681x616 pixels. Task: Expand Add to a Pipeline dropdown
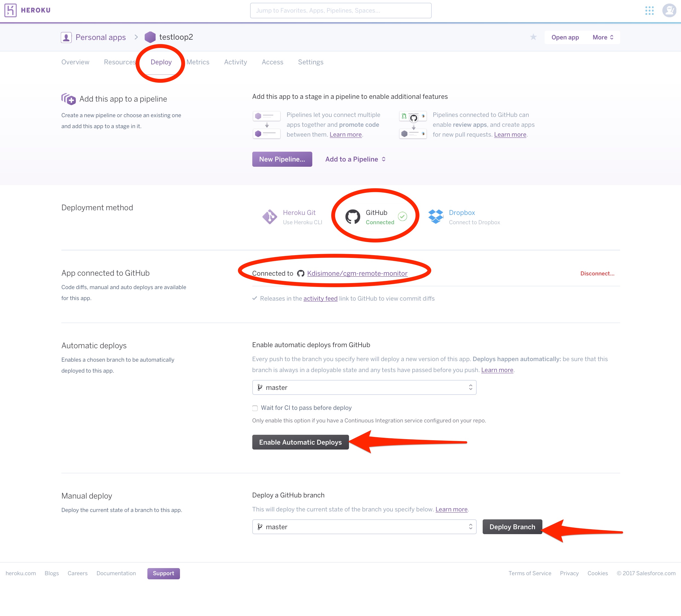point(355,159)
